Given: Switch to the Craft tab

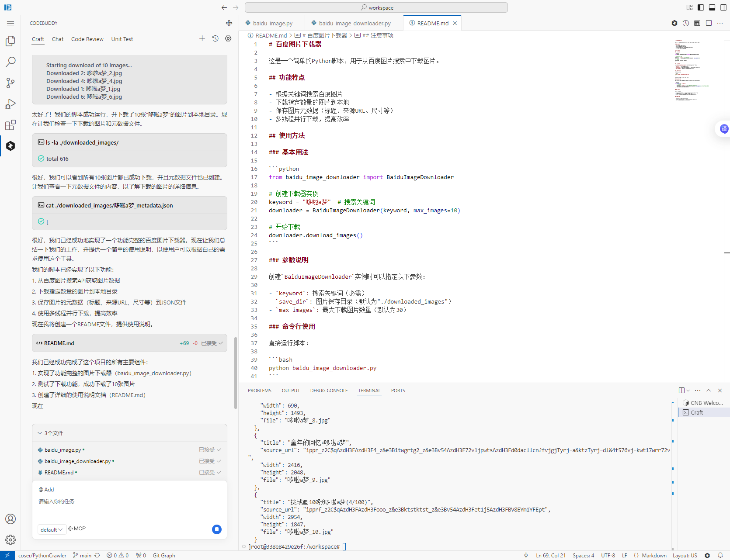Looking at the screenshot, I should 38,39.
